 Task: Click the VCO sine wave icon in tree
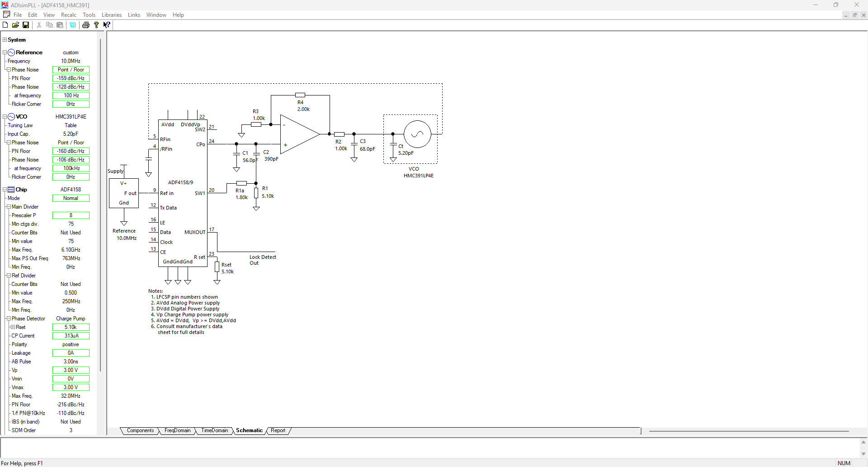(12, 117)
